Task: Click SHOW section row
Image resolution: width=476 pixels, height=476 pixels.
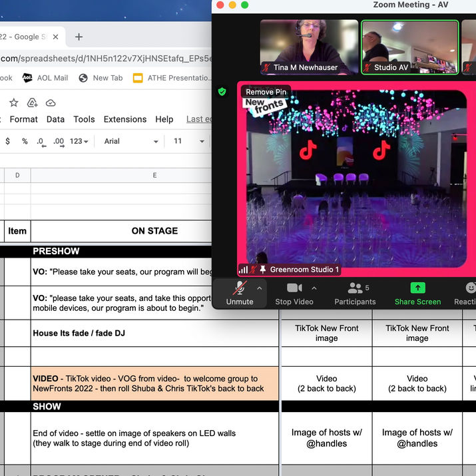Action: point(139,407)
